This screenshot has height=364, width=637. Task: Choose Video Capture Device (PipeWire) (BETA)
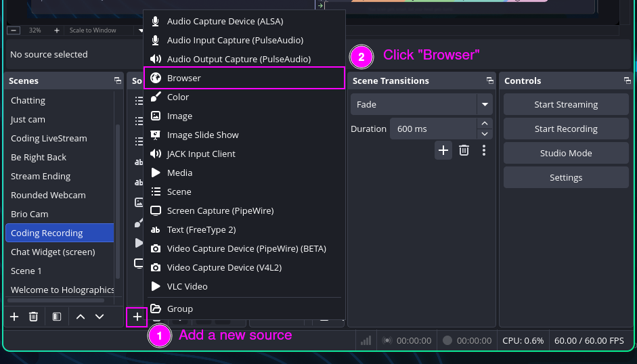click(x=244, y=248)
